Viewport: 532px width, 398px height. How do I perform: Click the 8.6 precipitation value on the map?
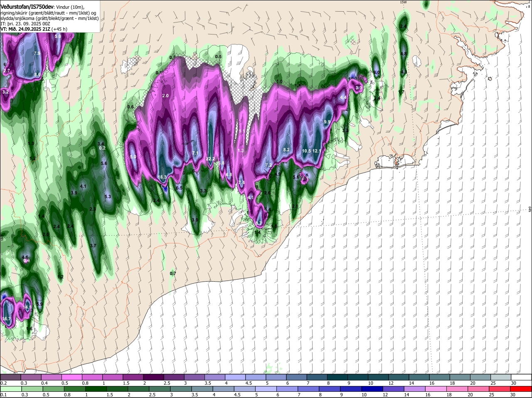pos(38,74)
